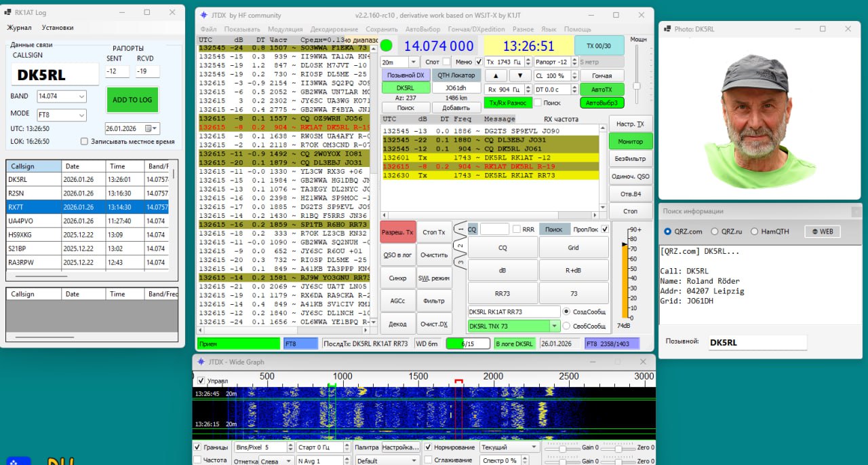Click the green round status indicator

pos(387,45)
